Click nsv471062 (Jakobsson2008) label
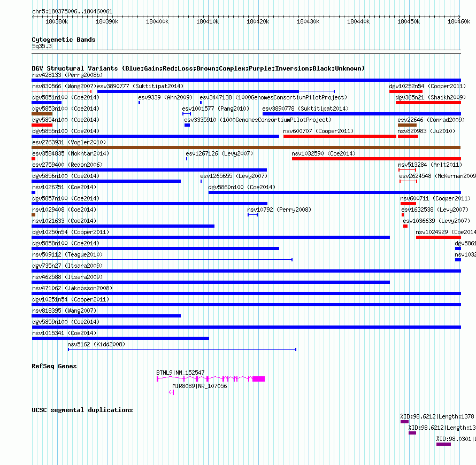This screenshot has height=465, width=476. [x=72, y=288]
